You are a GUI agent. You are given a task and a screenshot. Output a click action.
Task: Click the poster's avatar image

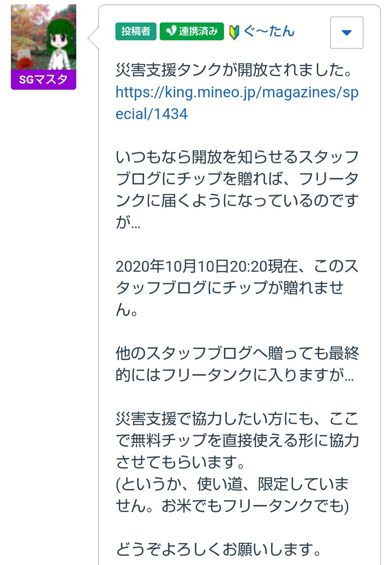(44, 37)
